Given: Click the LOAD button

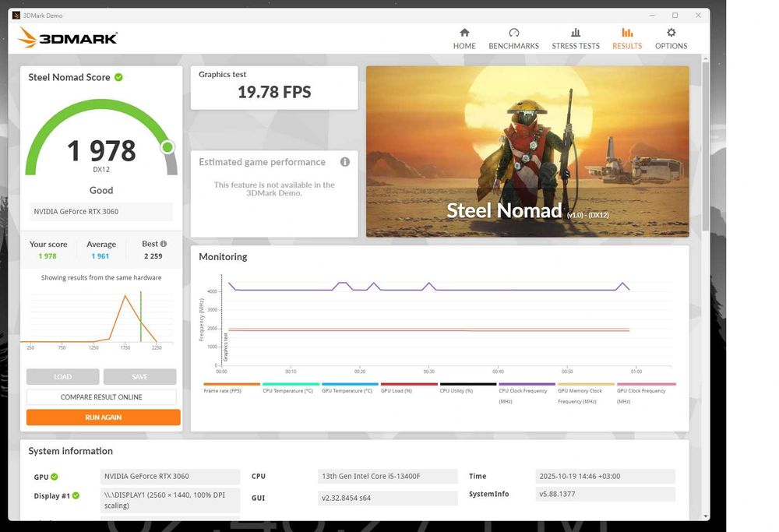Looking at the screenshot, I should coord(62,376).
